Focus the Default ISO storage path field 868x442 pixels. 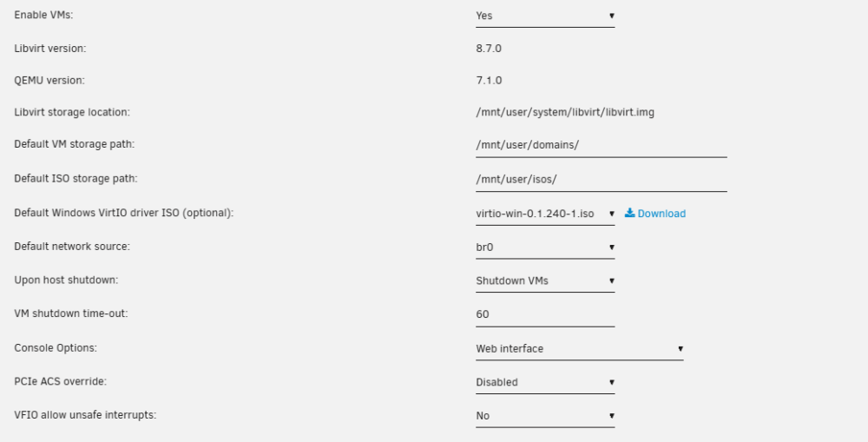601,180
